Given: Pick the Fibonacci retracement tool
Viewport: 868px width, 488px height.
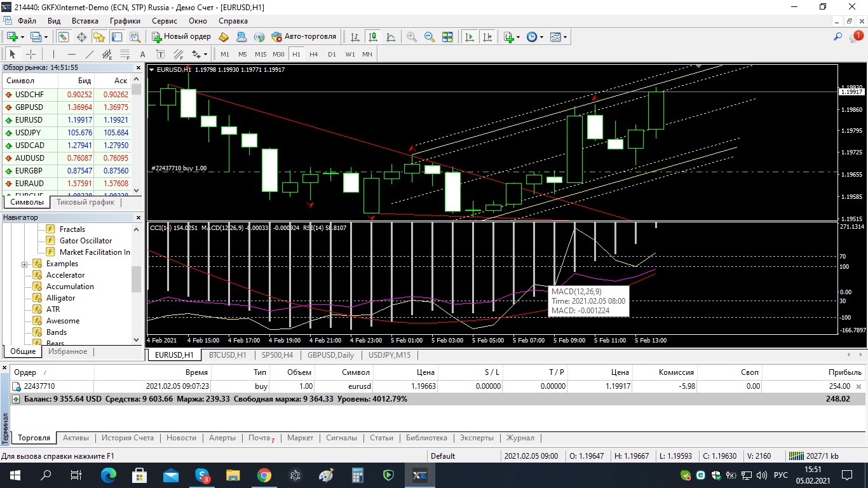Looking at the screenshot, I should (125, 55).
